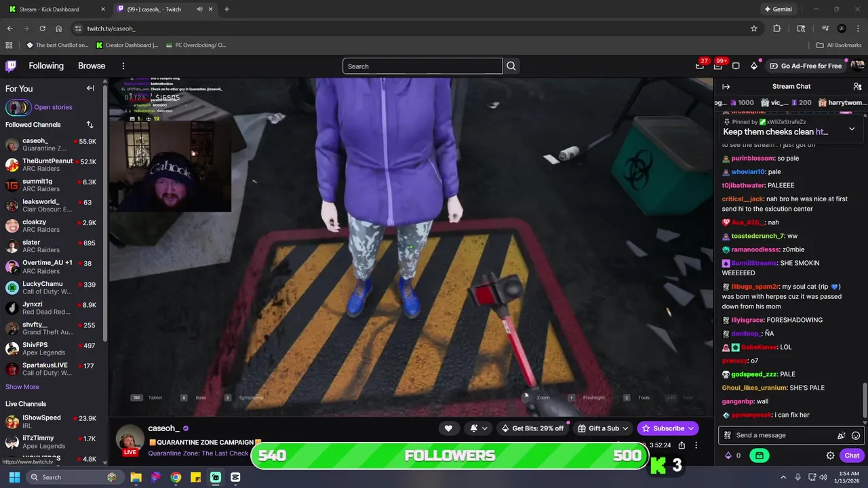
Task: Click the Get Bits diamond icon in top nav
Action: coord(754,66)
